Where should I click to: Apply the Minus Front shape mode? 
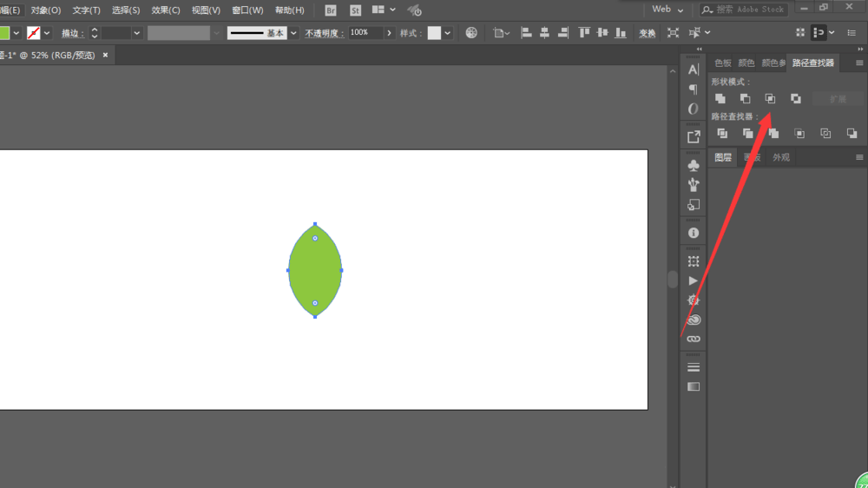pyautogui.click(x=745, y=99)
